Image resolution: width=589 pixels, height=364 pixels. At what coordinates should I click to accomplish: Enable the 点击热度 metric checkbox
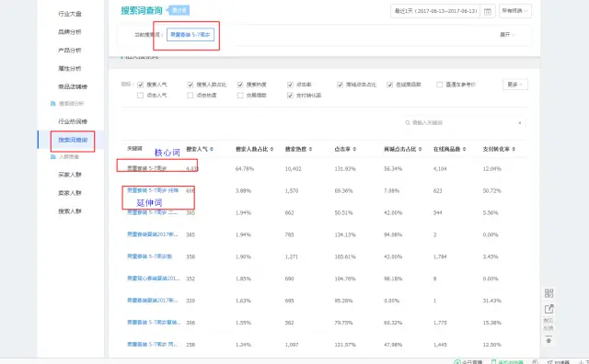191,96
